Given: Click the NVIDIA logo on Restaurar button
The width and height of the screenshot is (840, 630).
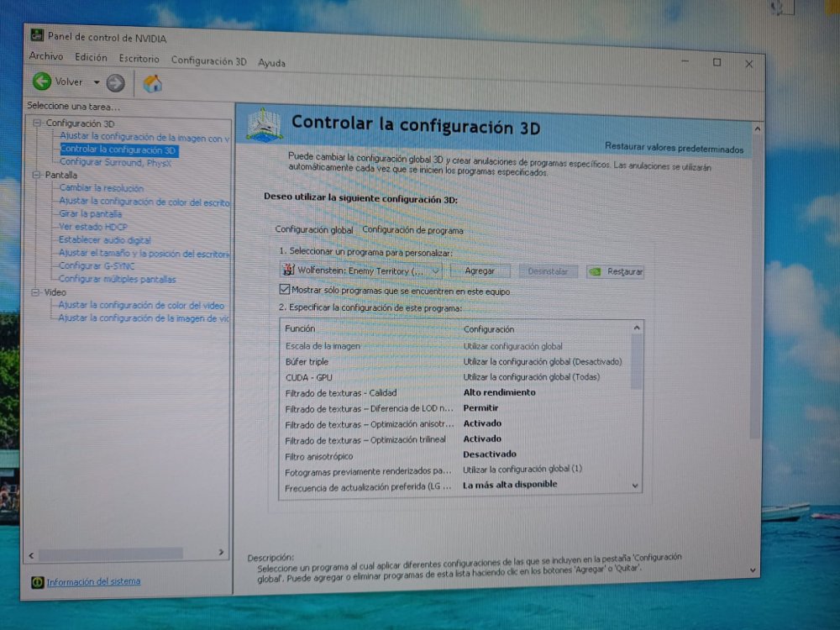Looking at the screenshot, I should click(x=595, y=271).
